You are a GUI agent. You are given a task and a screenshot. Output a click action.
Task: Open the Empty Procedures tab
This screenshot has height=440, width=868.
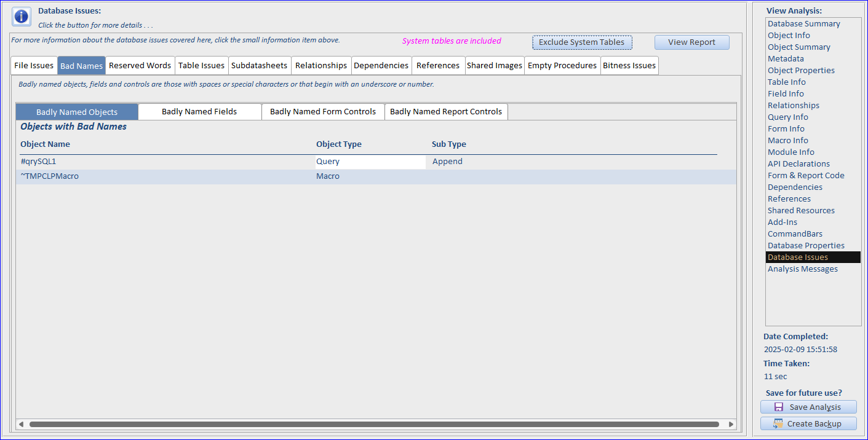[x=562, y=66]
